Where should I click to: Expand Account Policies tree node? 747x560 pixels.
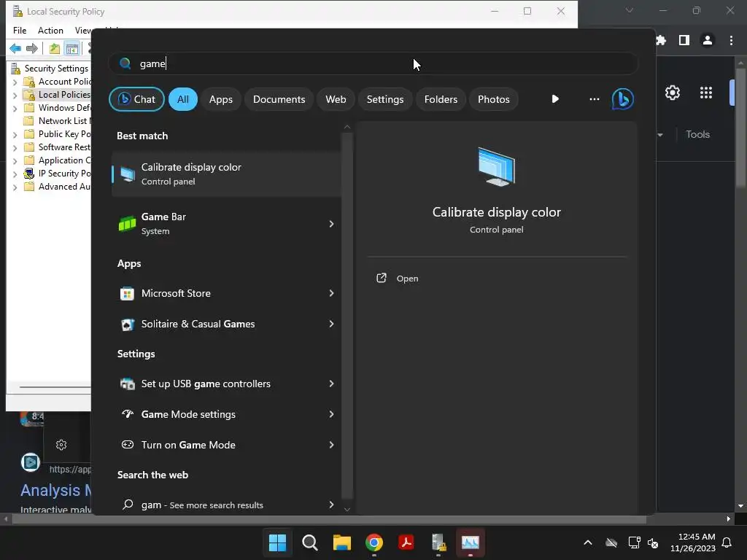point(15,82)
